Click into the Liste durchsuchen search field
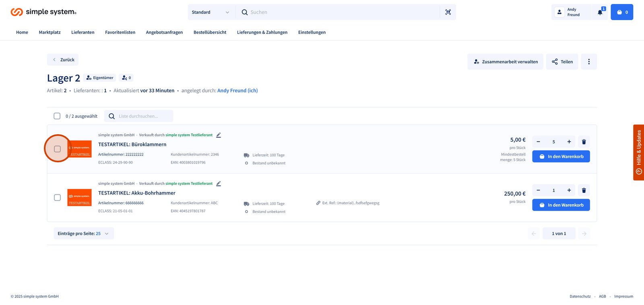 [x=143, y=116]
